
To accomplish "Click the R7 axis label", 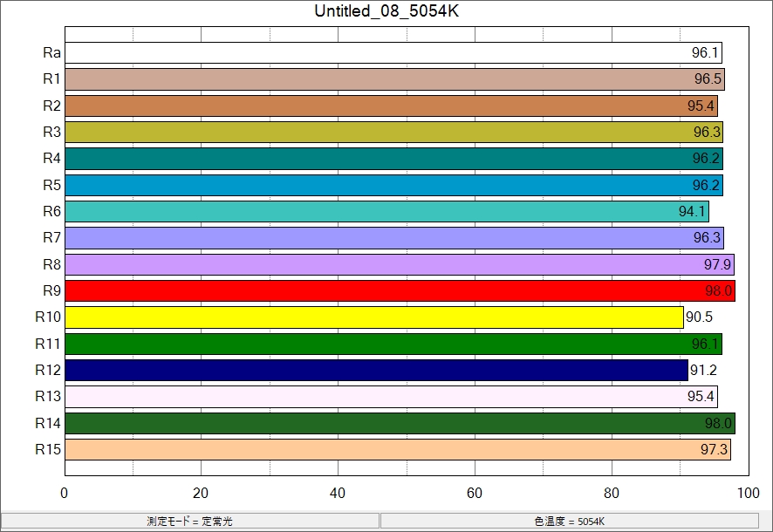I will [x=51, y=237].
